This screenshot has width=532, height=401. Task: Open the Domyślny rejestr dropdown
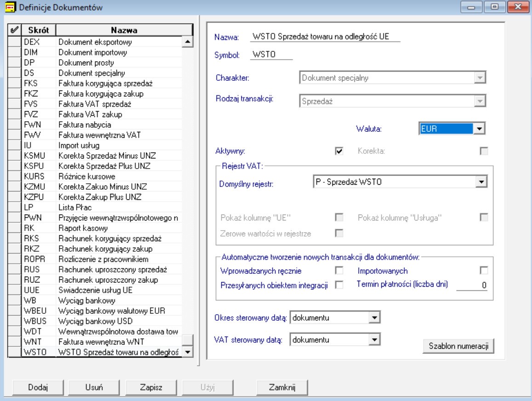click(x=481, y=182)
